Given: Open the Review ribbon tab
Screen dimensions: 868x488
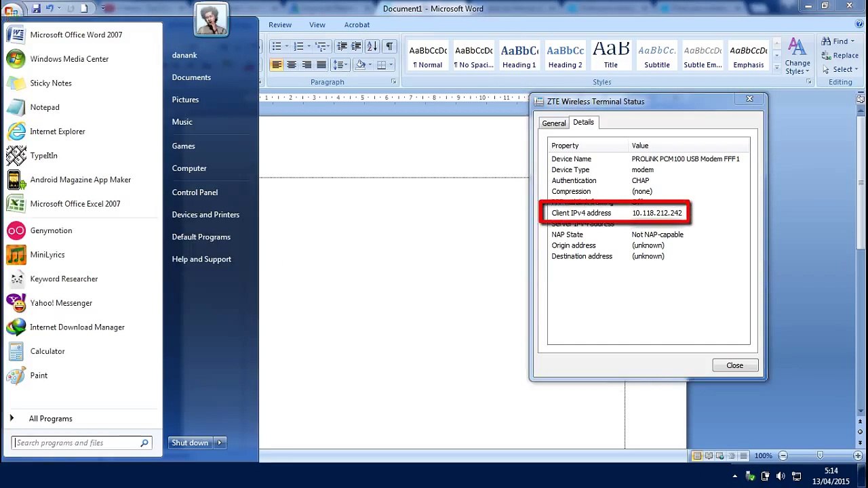Looking at the screenshot, I should point(280,24).
